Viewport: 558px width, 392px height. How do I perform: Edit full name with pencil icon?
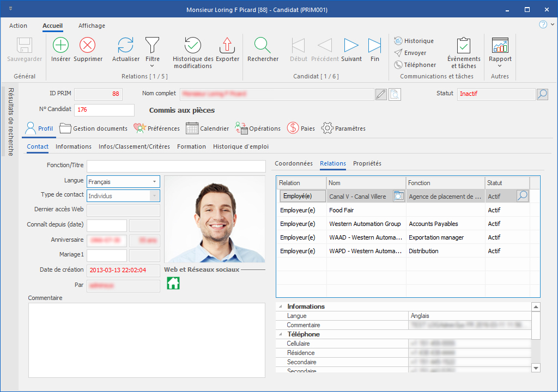381,94
